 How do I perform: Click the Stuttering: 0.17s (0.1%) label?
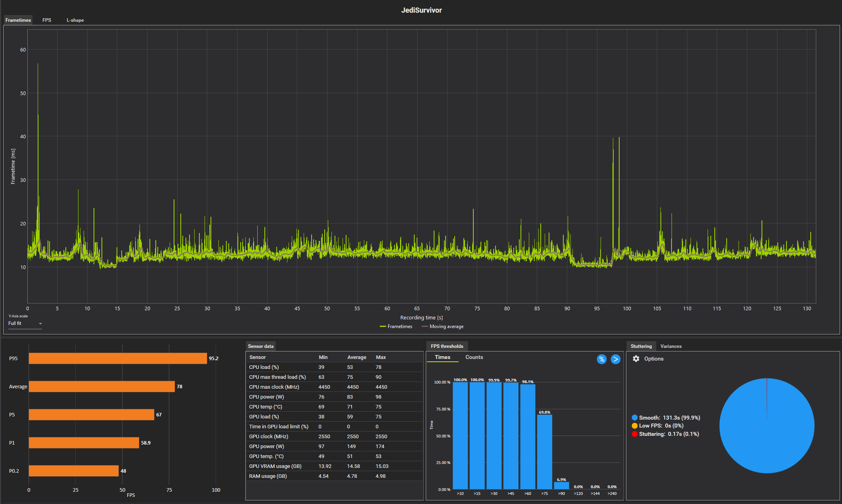click(x=669, y=434)
